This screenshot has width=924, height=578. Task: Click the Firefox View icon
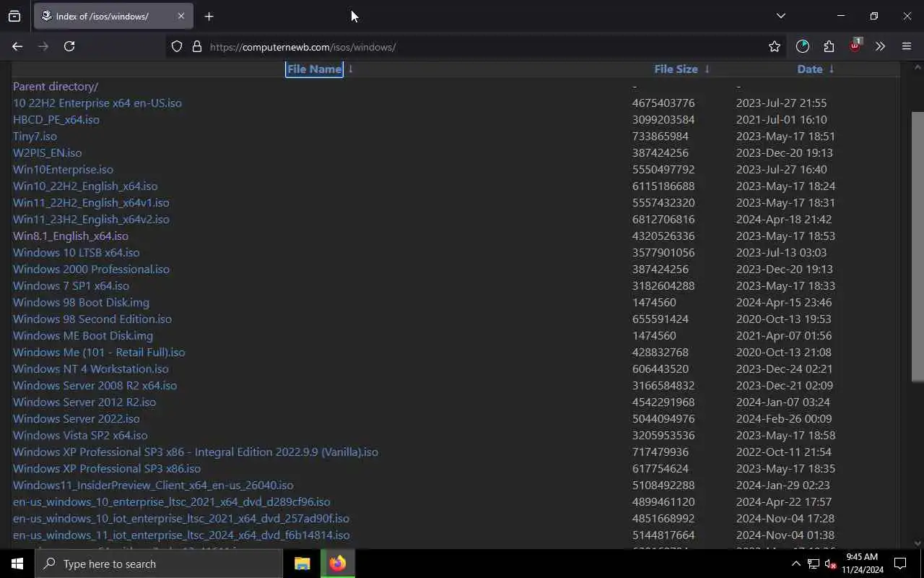[14, 16]
